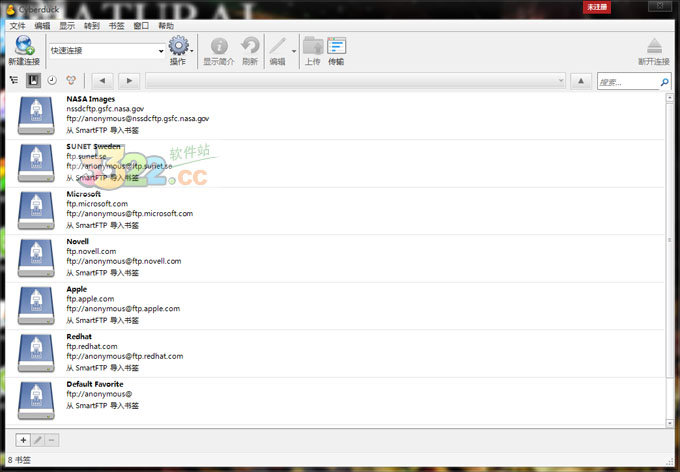The image size is (680, 472).
Task: Select the Microsoft bookmark title
Action: coord(84,194)
